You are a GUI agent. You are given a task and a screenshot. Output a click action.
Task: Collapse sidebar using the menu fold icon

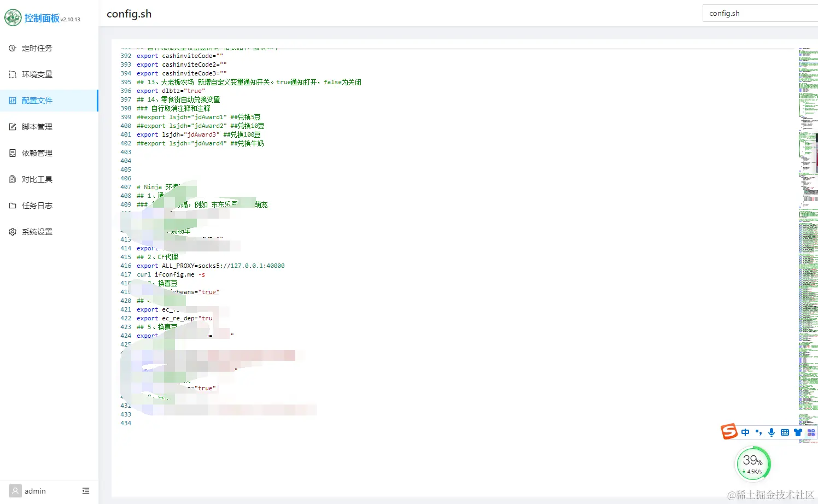(x=86, y=491)
